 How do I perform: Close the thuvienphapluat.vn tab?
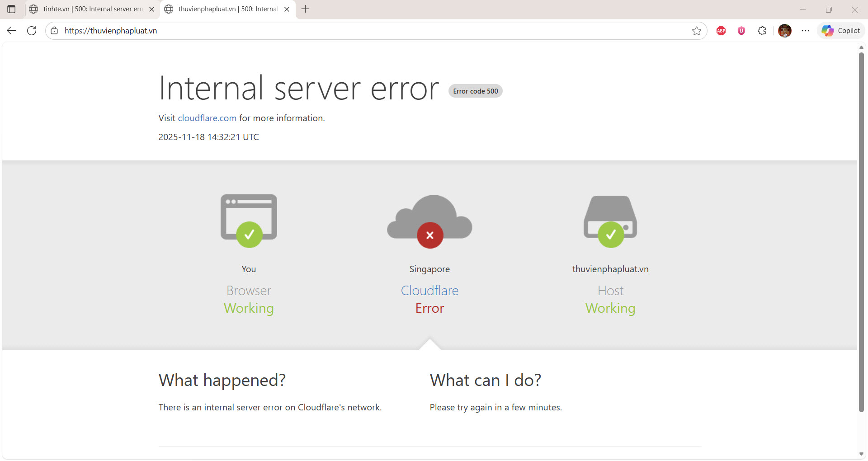(x=287, y=9)
